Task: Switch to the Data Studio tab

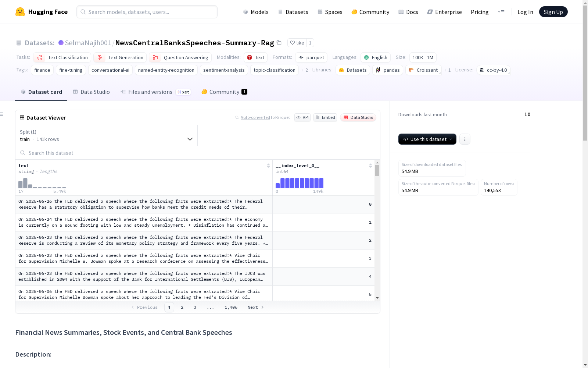Action: (92, 92)
